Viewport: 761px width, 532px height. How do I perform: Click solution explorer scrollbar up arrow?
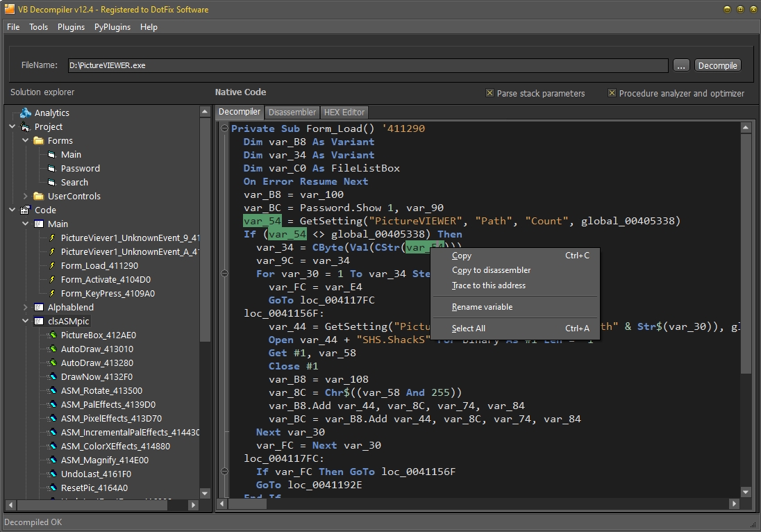[205, 112]
